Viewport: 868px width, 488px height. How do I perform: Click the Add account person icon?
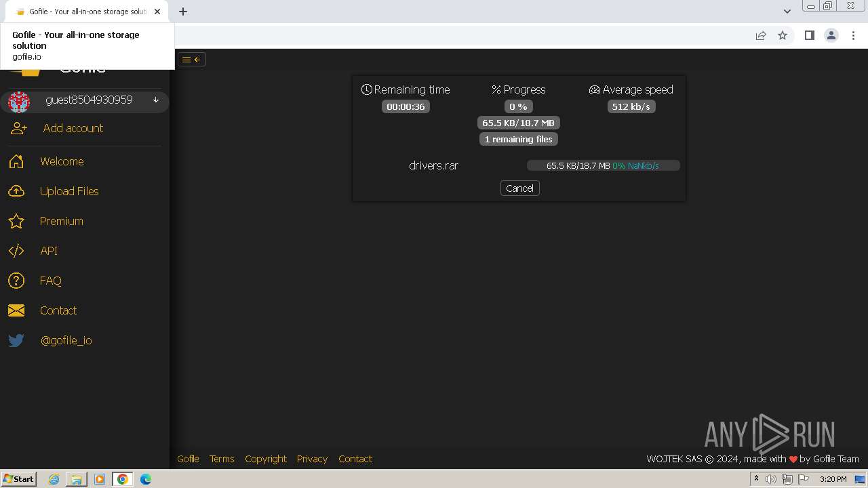[19, 128]
